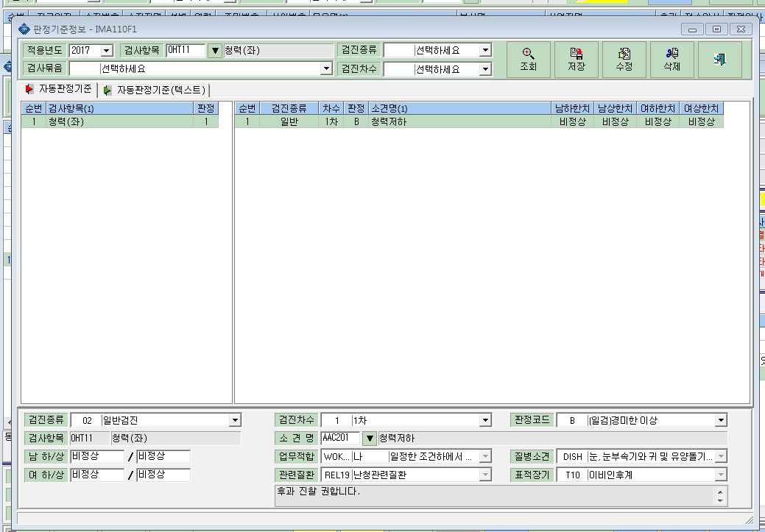Screen dimensions: 765x532
Task: Expand the 적용년도 2017 dropdown
Action: [107, 51]
